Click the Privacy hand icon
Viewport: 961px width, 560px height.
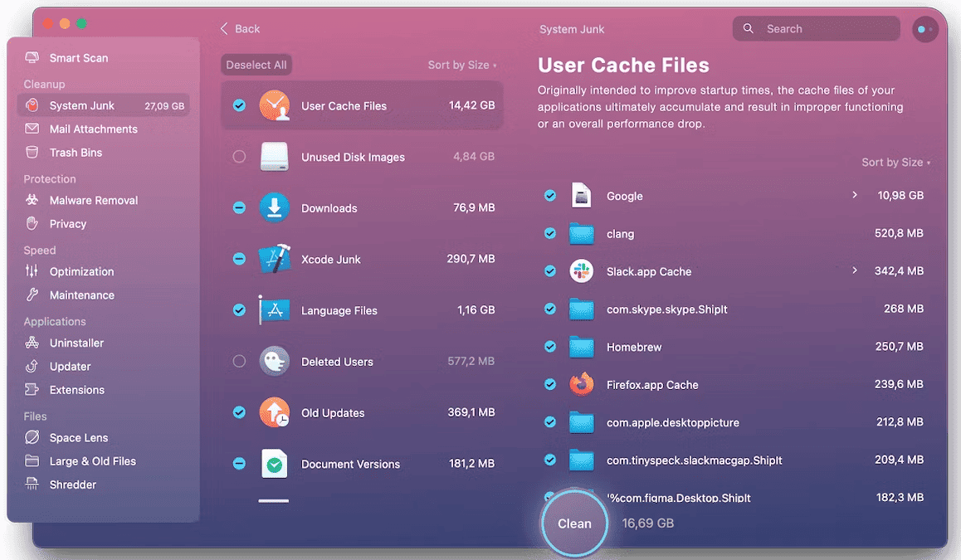(x=32, y=224)
